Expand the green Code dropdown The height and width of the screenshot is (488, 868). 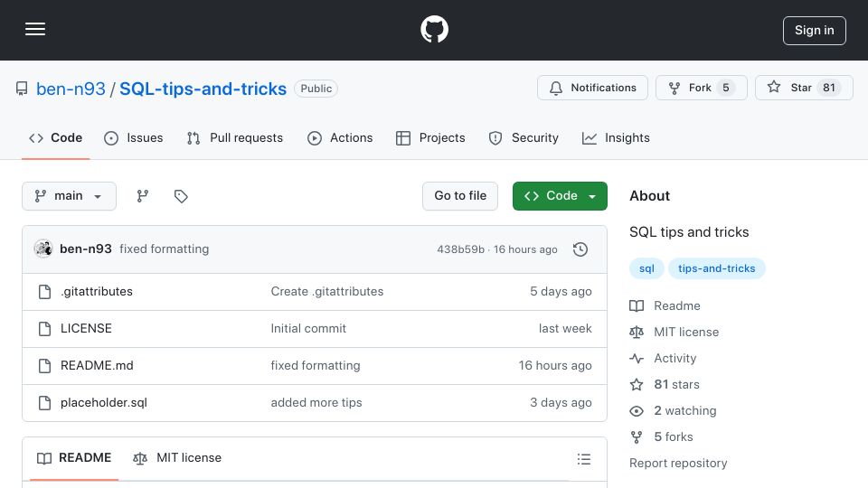(560, 196)
